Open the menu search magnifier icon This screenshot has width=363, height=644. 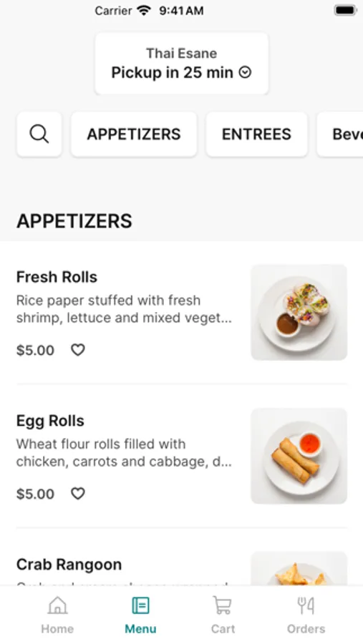tap(39, 135)
